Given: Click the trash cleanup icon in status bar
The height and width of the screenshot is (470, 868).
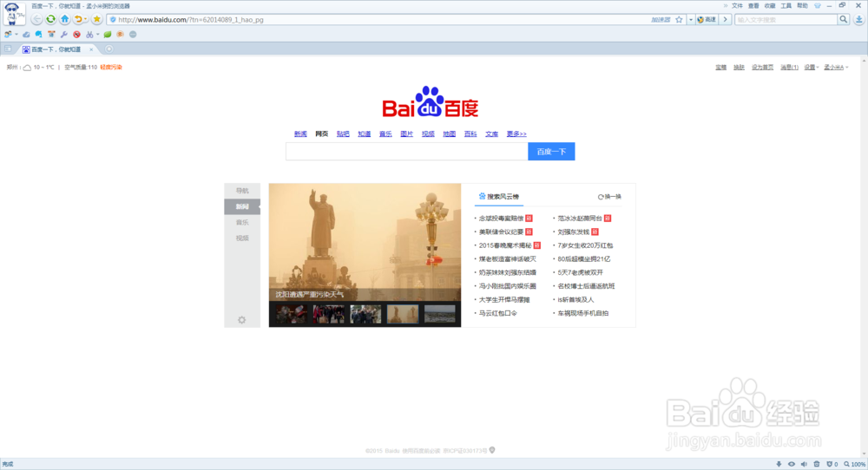Looking at the screenshot, I should click(x=817, y=465).
